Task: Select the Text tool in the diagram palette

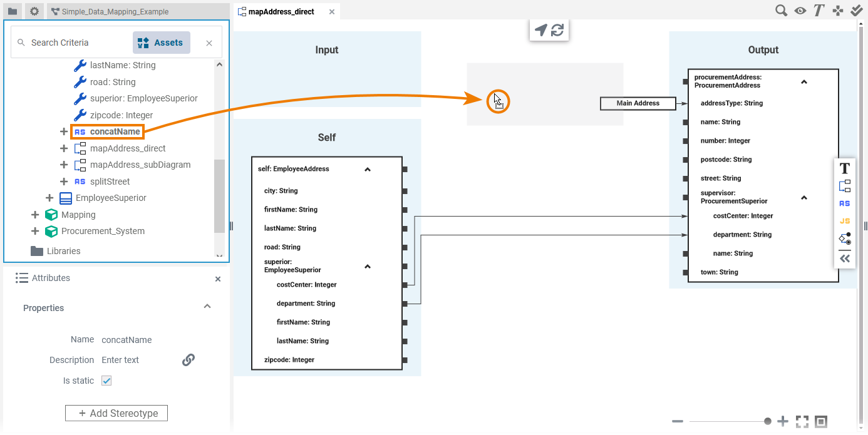Action: pos(844,168)
